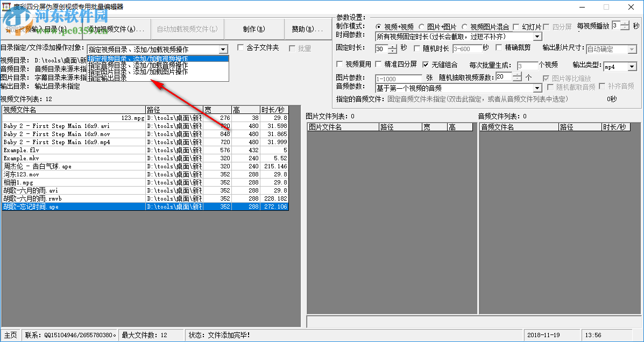Screen dimensions: 644x342
Task: Click the 制作(R) button
Action: coord(254,29)
